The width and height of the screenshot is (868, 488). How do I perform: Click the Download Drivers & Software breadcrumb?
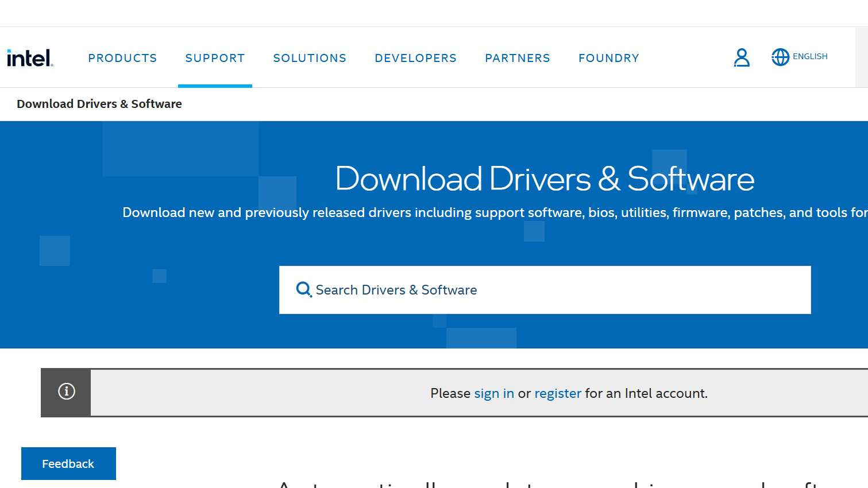coord(99,104)
